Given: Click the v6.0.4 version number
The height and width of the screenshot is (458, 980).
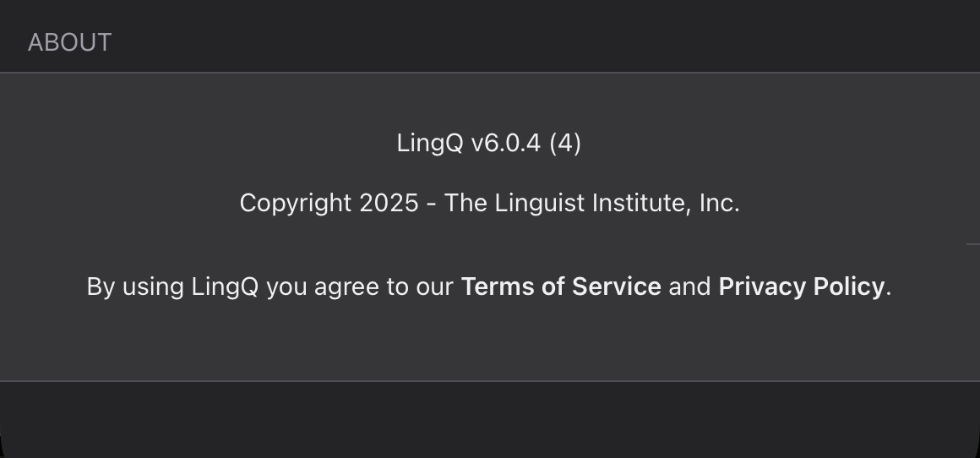Looking at the screenshot, I should pos(505,143).
